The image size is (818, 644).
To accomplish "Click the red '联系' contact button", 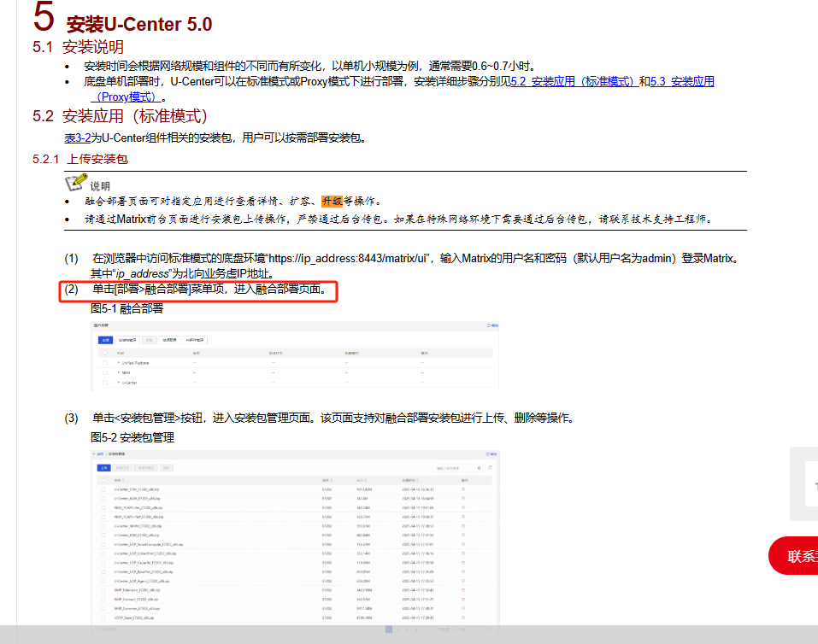I will pyautogui.click(x=794, y=556).
